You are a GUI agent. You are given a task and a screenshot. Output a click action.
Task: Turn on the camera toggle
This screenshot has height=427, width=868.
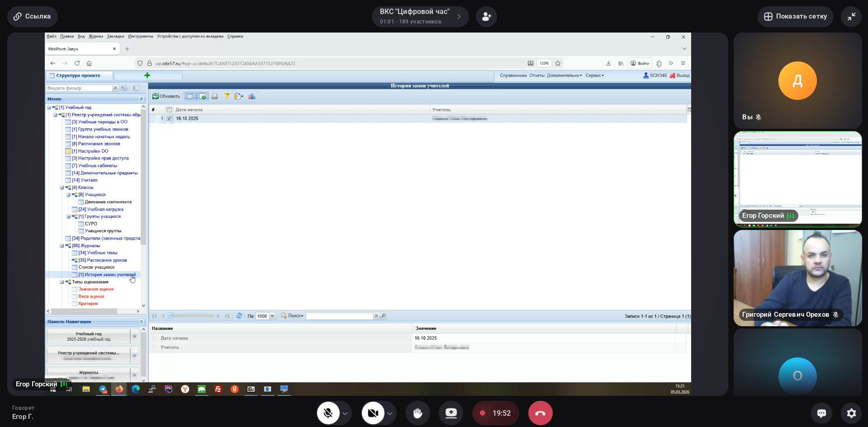[x=373, y=413]
